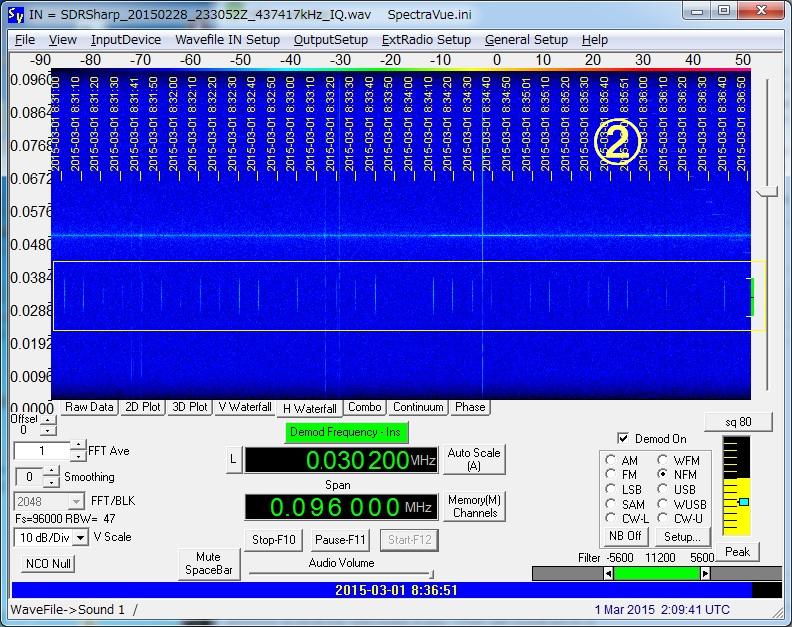Expand the FFT/BLK 2048 dropdown
The height and width of the screenshot is (627, 792).
pos(76,502)
